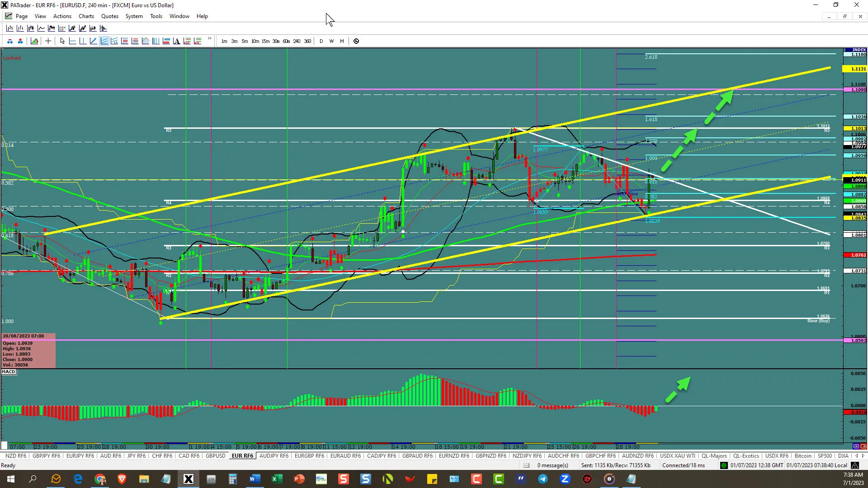Screen dimensions: 868x488
Task: Select the point and figure chart icon
Action: tap(62, 28)
